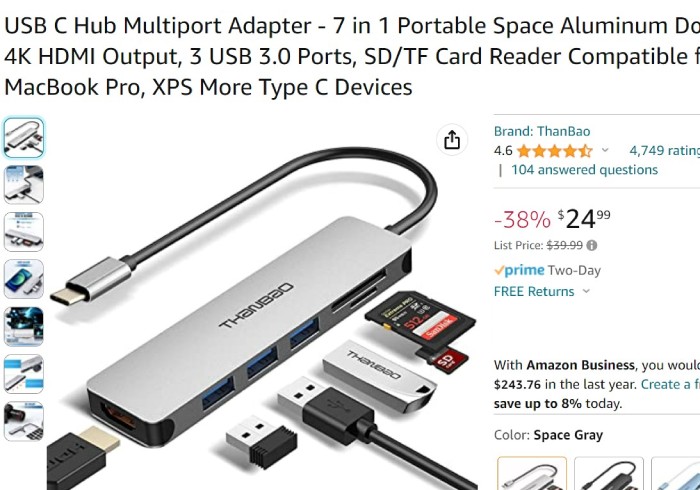Choose the black hub color swatch
Viewport: 700px width, 490px height.
click(x=609, y=473)
